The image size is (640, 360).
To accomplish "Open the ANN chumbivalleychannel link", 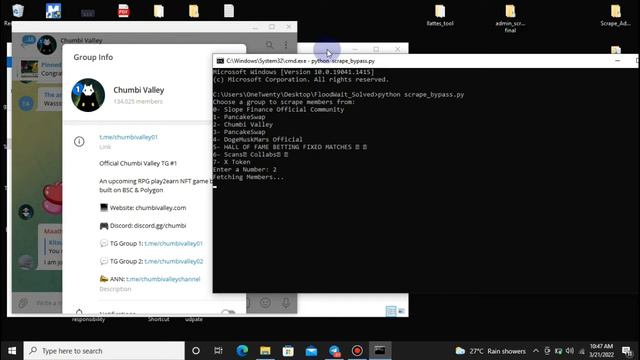I will 163,279.
